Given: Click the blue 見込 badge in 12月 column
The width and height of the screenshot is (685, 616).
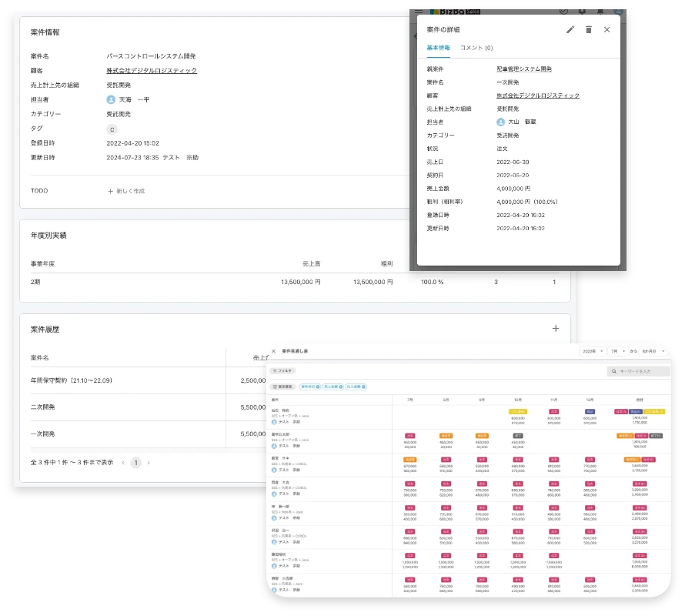Looking at the screenshot, I should 590,412.
